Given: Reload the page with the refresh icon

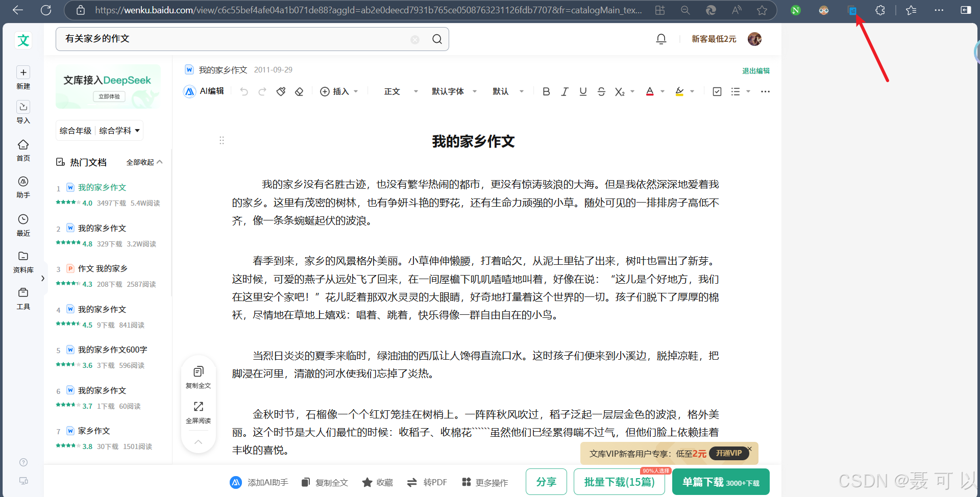Looking at the screenshot, I should pyautogui.click(x=46, y=10).
